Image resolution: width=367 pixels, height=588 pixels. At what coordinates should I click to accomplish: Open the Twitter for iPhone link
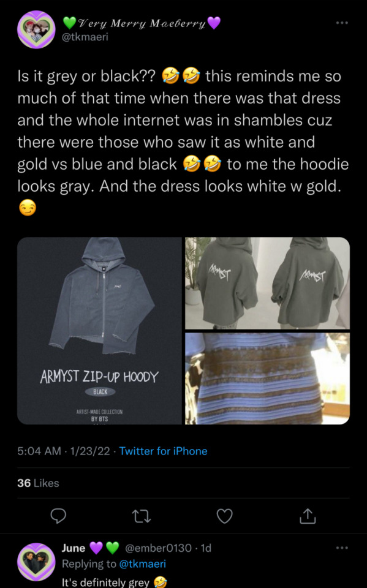[163, 451]
